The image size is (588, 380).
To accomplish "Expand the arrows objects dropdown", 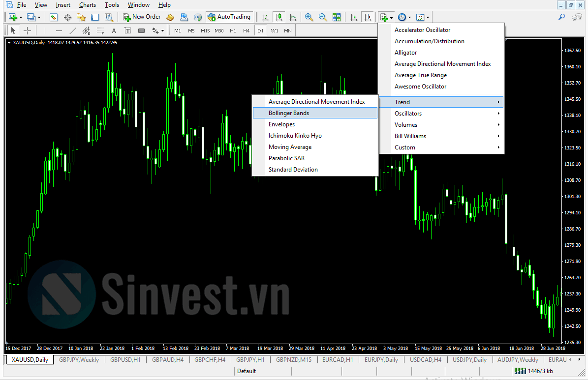I will pos(162,31).
